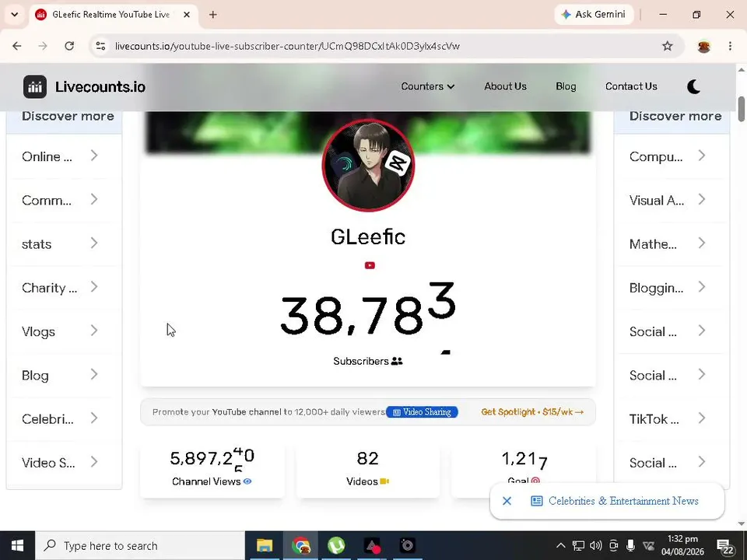Screen dimensions: 747x560
Task: Open the clock showing 1:32 pm
Action: tap(682, 546)
